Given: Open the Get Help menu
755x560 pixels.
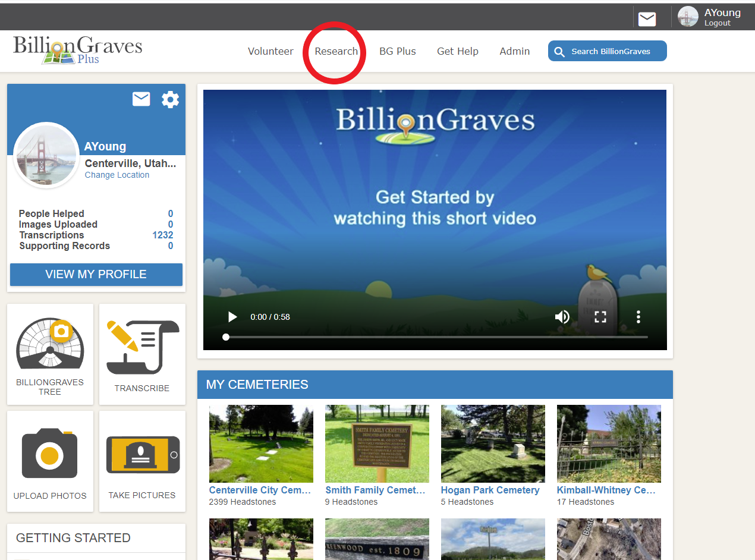Looking at the screenshot, I should [x=458, y=51].
